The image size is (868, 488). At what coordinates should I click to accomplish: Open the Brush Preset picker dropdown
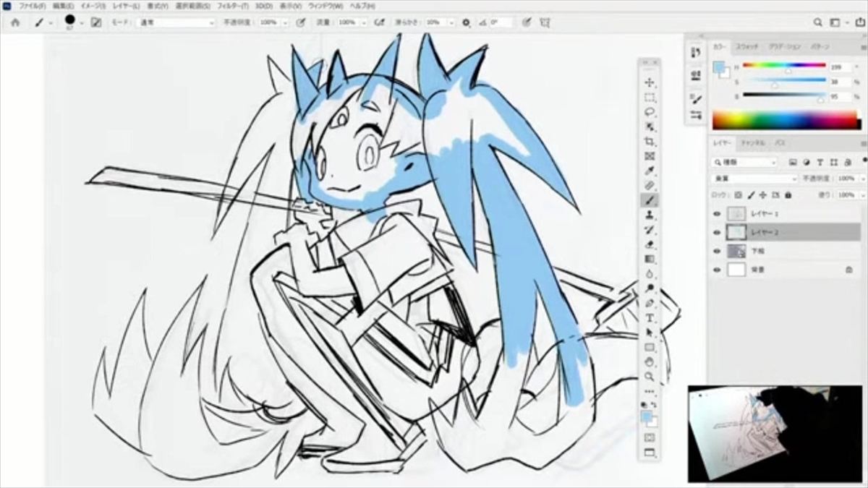82,22
